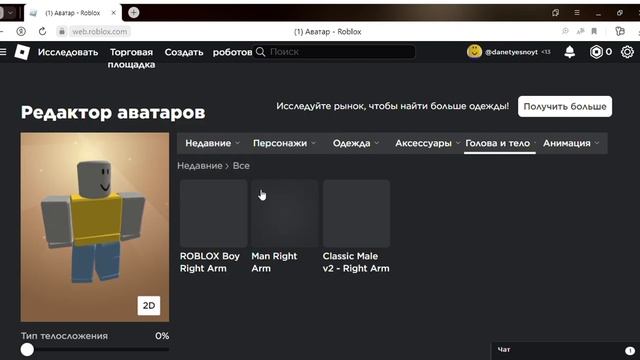Viewport: 640px width, 360px height.
Task: Switch avatar preview to 2D
Action: point(149,306)
